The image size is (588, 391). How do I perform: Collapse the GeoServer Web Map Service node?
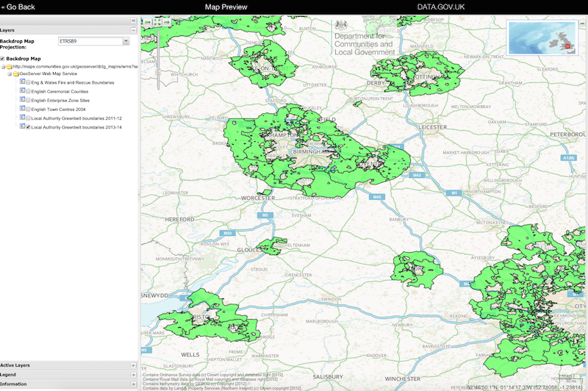10,73
